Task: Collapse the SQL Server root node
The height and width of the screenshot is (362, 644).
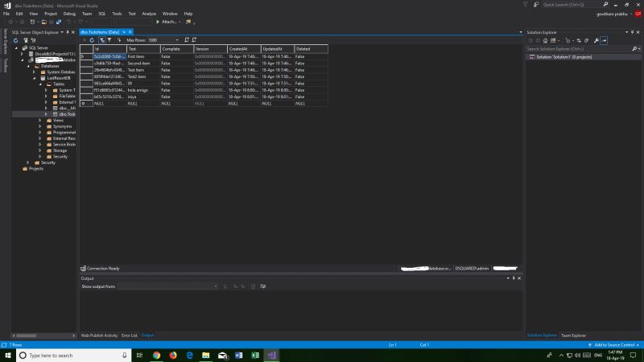Action: [x=16, y=48]
